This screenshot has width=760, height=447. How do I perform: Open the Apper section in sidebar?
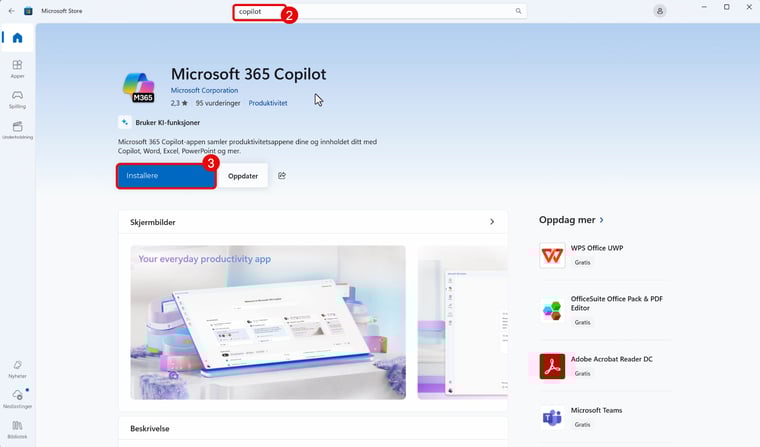pyautogui.click(x=17, y=69)
